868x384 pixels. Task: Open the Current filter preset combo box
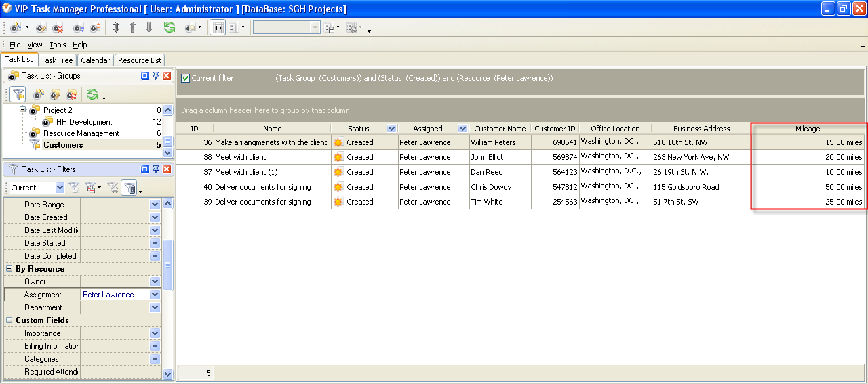pos(60,188)
